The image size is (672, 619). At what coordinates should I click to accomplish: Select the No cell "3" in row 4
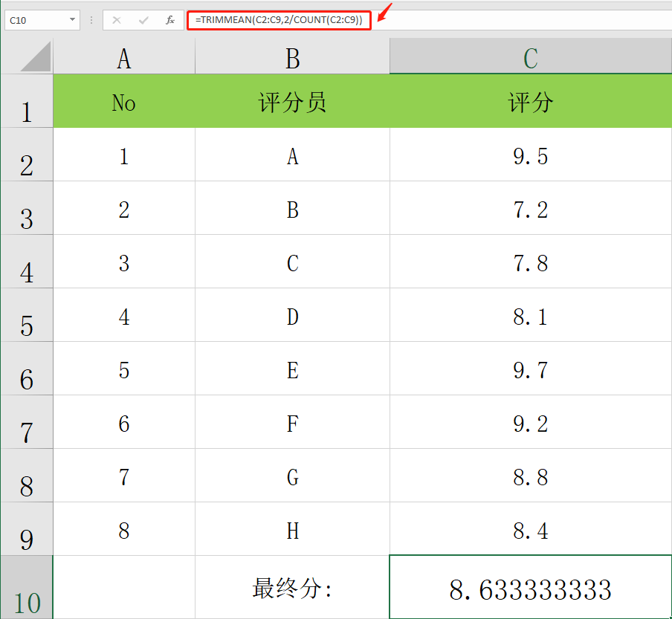click(124, 262)
